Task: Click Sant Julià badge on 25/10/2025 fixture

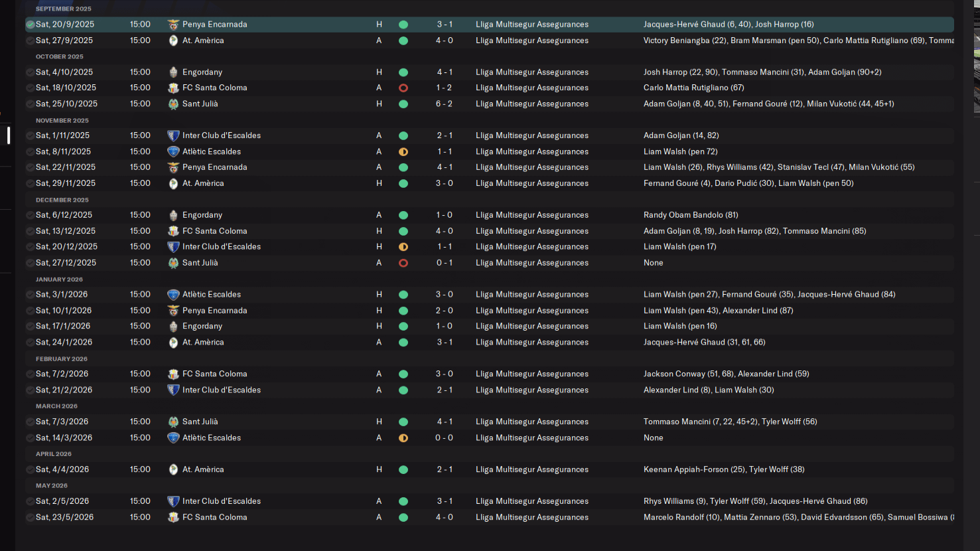Action: [173, 104]
